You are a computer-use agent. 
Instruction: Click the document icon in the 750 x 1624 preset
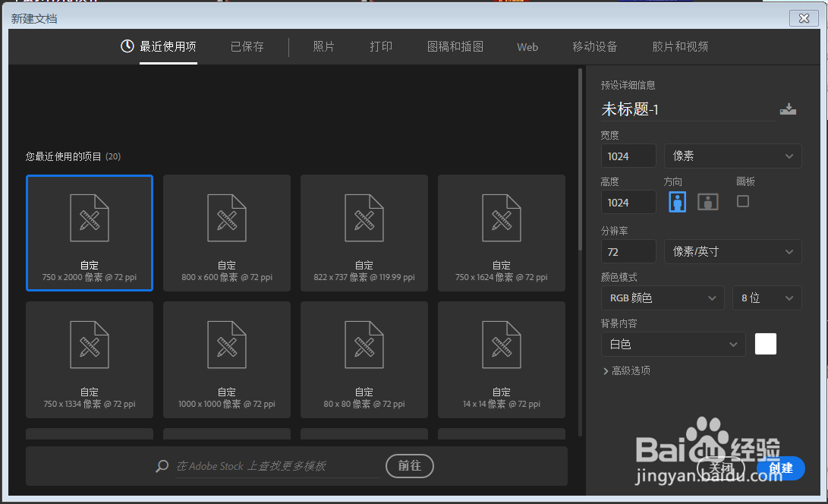(501, 218)
